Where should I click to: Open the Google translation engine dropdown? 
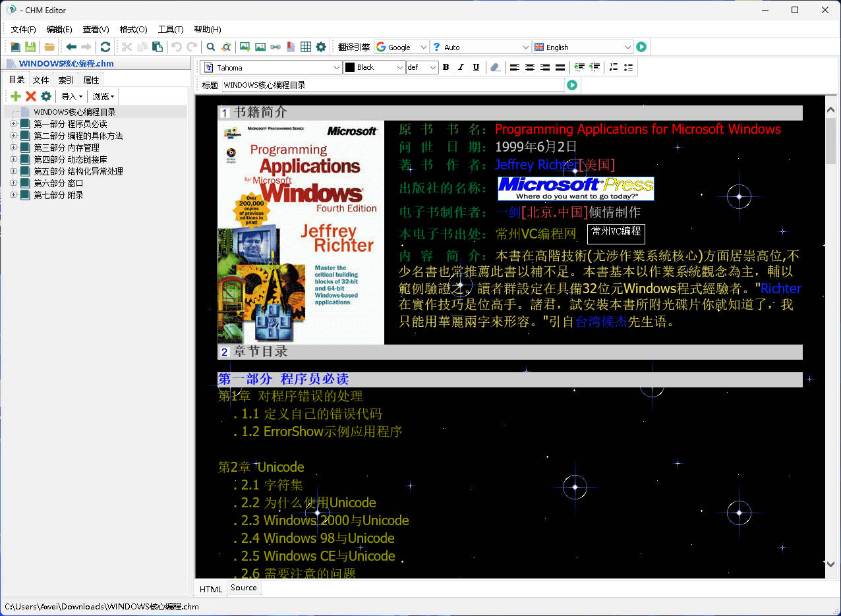pos(401,47)
